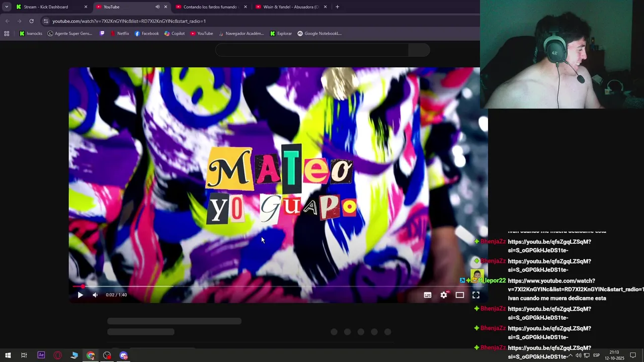Viewport: 644px width, 362px height.
Task: Open the dark round app right of Chrome
Action: pyautogui.click(x=107, y=355)
